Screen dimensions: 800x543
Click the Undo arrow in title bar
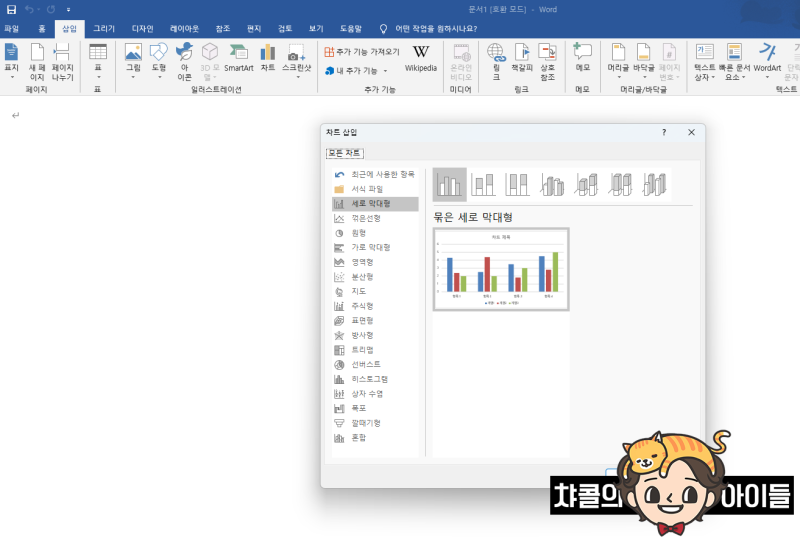click(29, 9)
